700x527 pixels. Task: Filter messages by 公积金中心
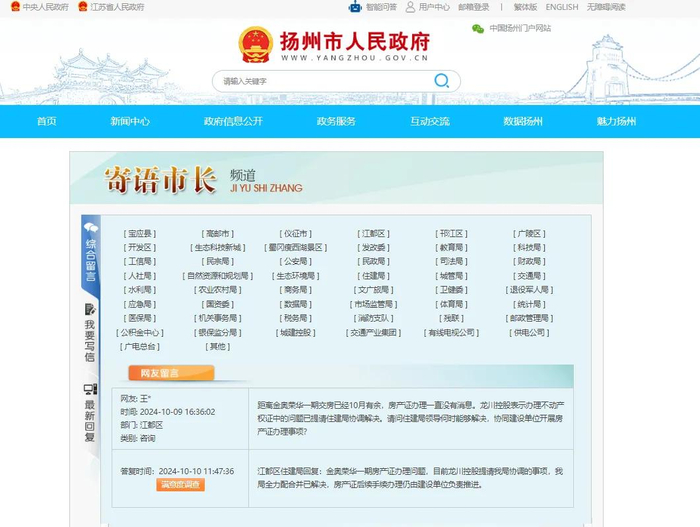point(140,333)
